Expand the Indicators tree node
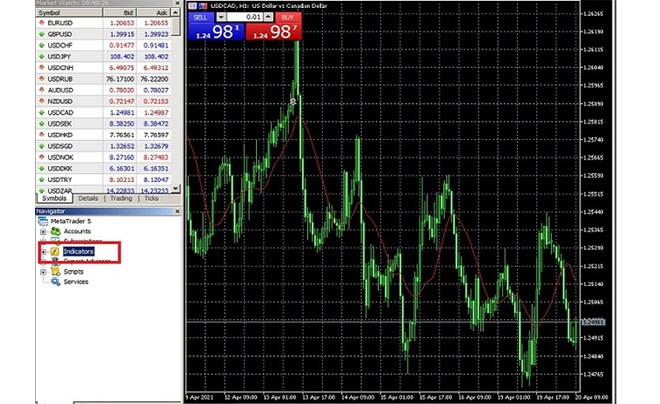Screen dimensions: 660x404 click(x=43, y=252)
